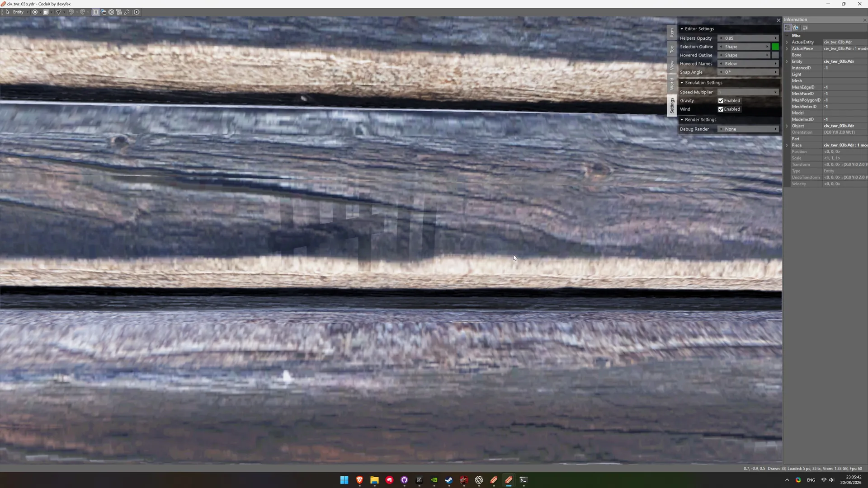Click the crosshair target toolbar icon
The height and width of the screenshot is (488, 868).
click(x=35, y=12)
